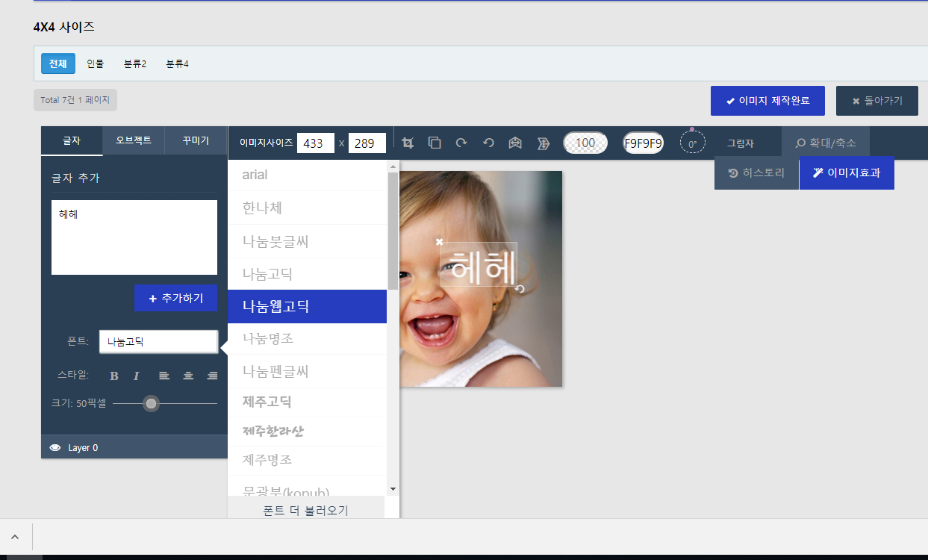Click font list scrollbar up arrow
928x560 pixels.
pos(393,166)
